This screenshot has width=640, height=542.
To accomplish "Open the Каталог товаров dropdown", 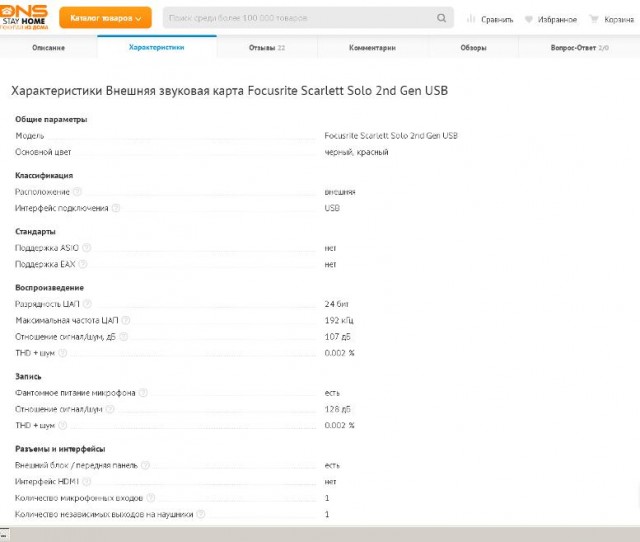I will tap(105, 18).
